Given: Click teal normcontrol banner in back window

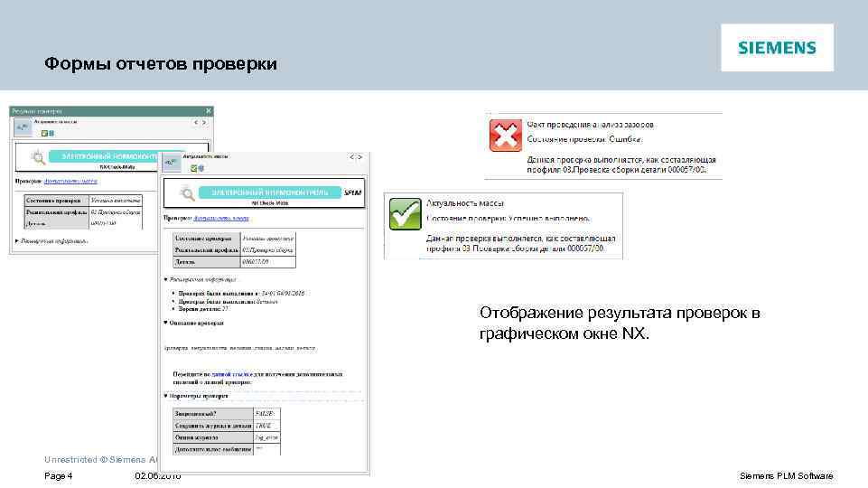Looking at the screenshot, I should coord(104,156).
